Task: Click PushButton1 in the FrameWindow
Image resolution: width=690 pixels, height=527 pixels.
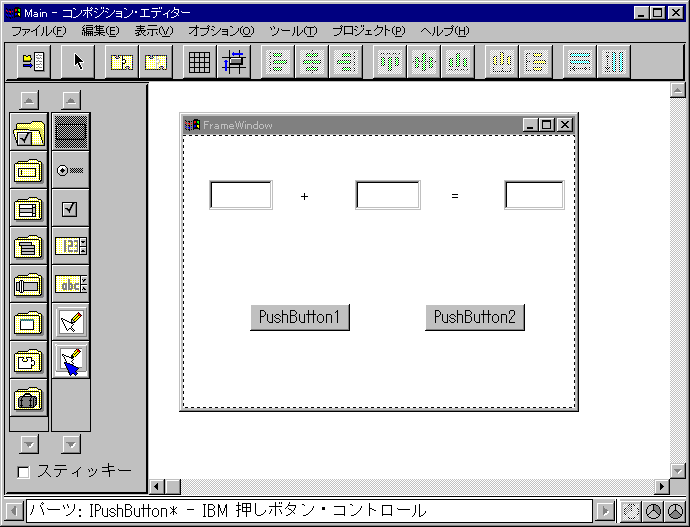Action: (x=300, y=317)
